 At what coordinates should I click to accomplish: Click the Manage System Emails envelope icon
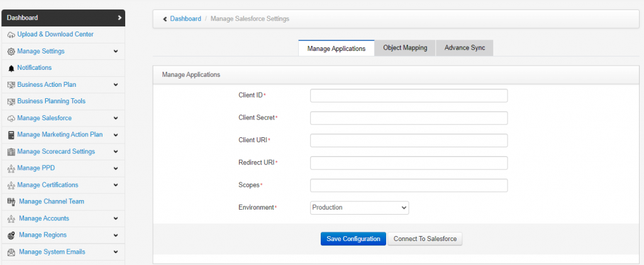pyautogui.click(x=11, y=252)
